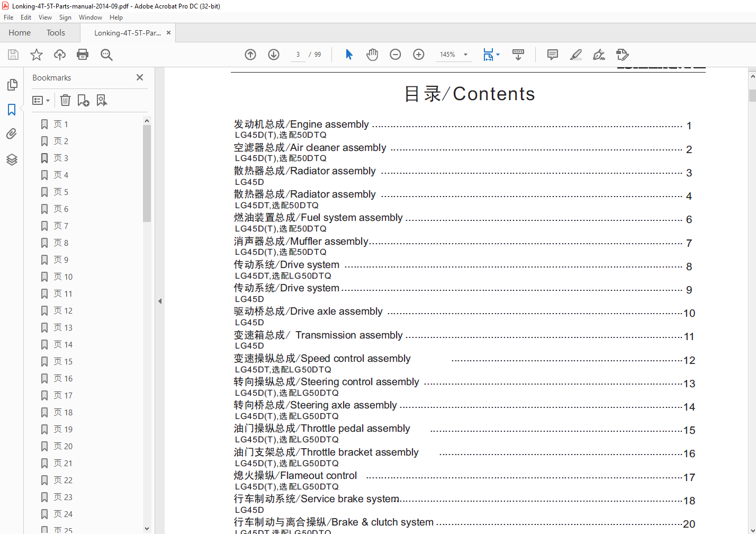Open the Page Thumbnails panel

12,85
